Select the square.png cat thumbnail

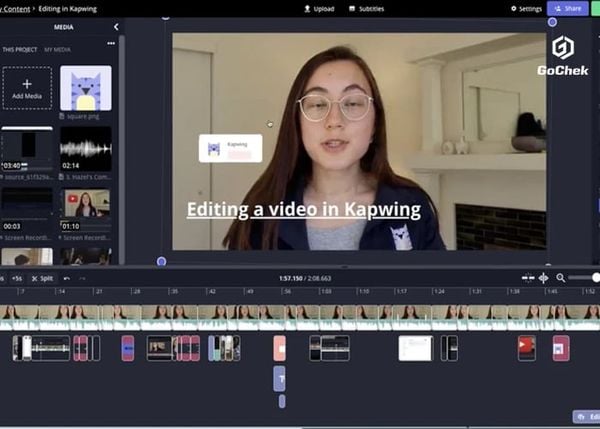86,88
